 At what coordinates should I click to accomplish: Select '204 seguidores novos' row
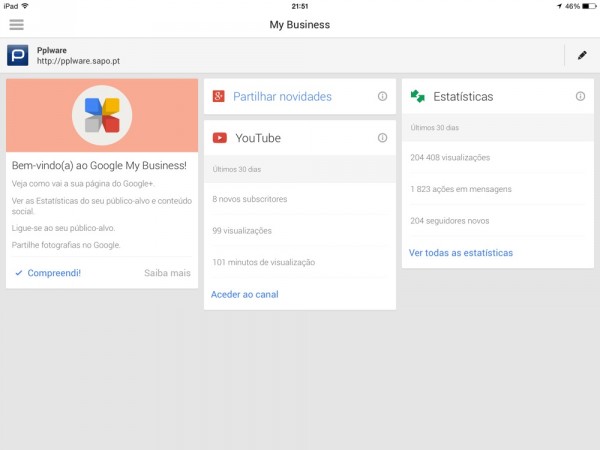point(498,221)
